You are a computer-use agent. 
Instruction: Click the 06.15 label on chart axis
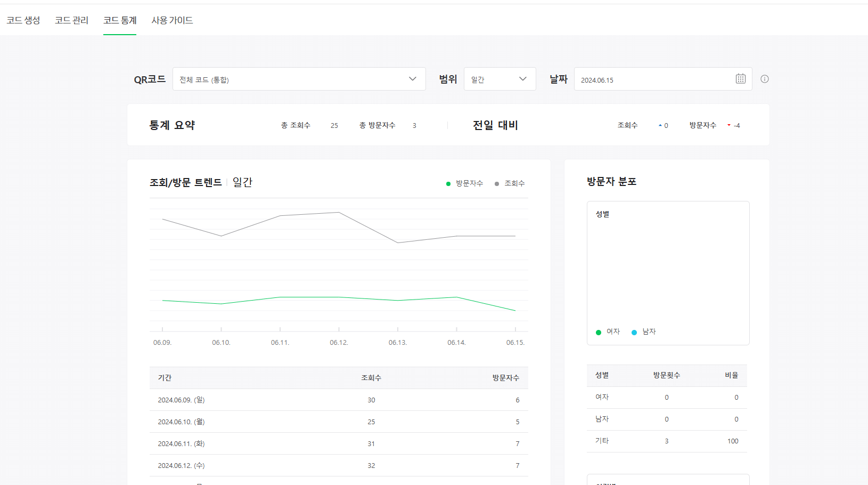[x=515, y=343]
